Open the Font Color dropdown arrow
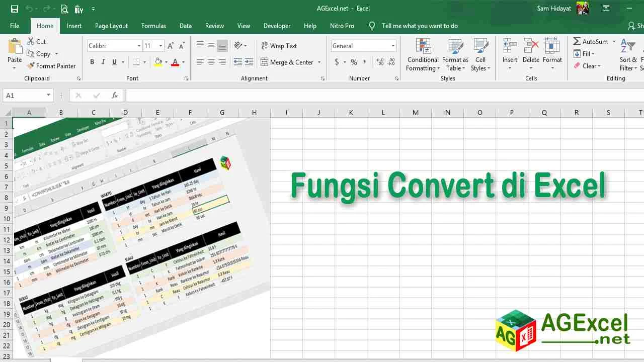This screenshot has width=644, height=362. pos(183,62)
